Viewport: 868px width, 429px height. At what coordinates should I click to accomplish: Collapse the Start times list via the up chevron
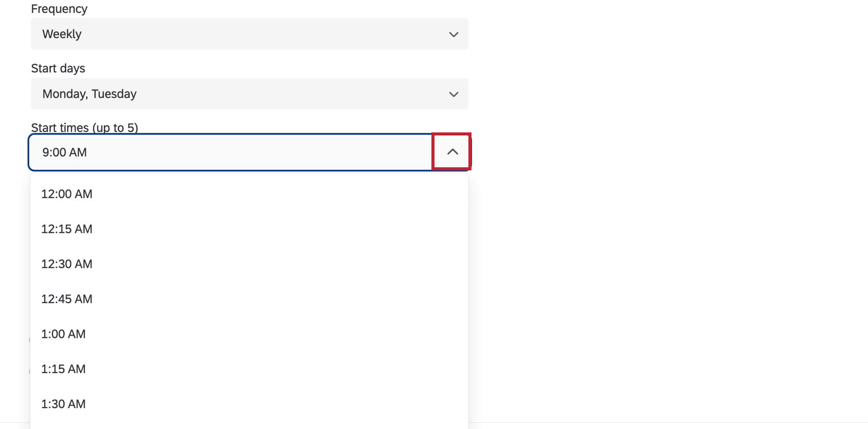click(x=451, y=152)
